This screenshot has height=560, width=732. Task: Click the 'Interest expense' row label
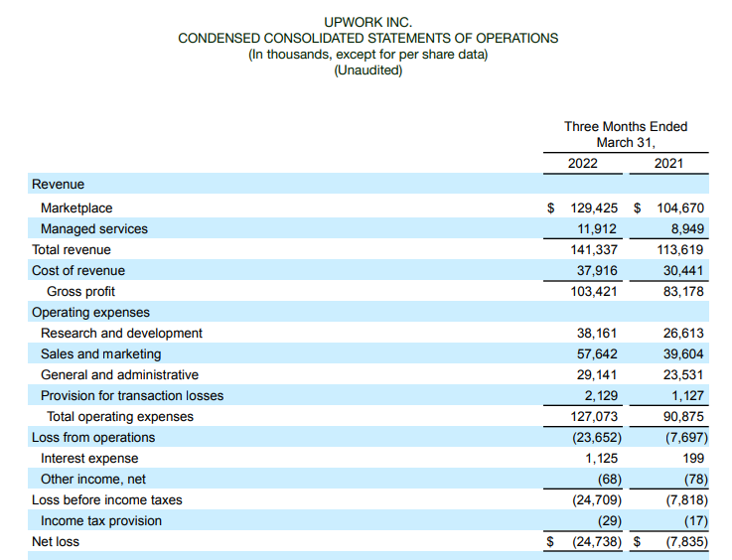[89, 459]
